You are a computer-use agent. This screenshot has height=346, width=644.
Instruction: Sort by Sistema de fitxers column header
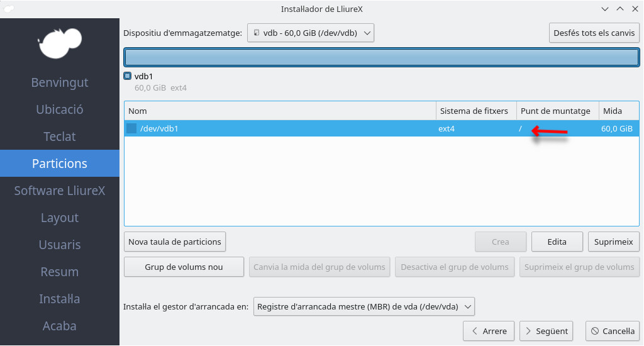click(476, 111)
